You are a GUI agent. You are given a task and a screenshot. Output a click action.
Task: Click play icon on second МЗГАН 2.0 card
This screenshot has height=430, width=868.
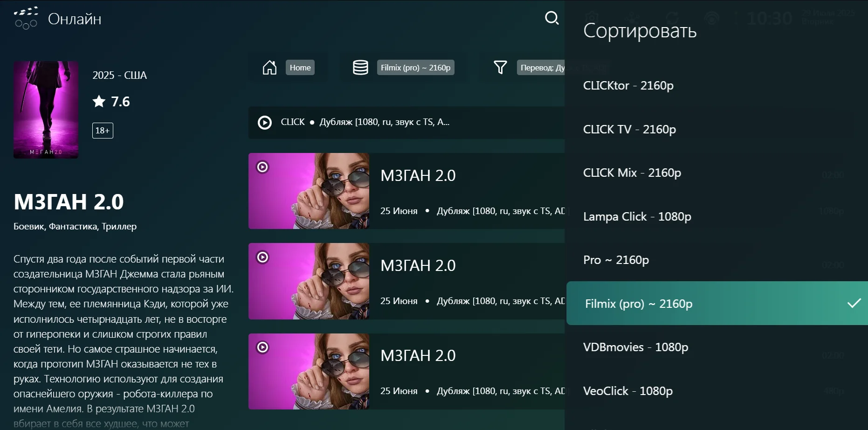[x=263, y=257]
